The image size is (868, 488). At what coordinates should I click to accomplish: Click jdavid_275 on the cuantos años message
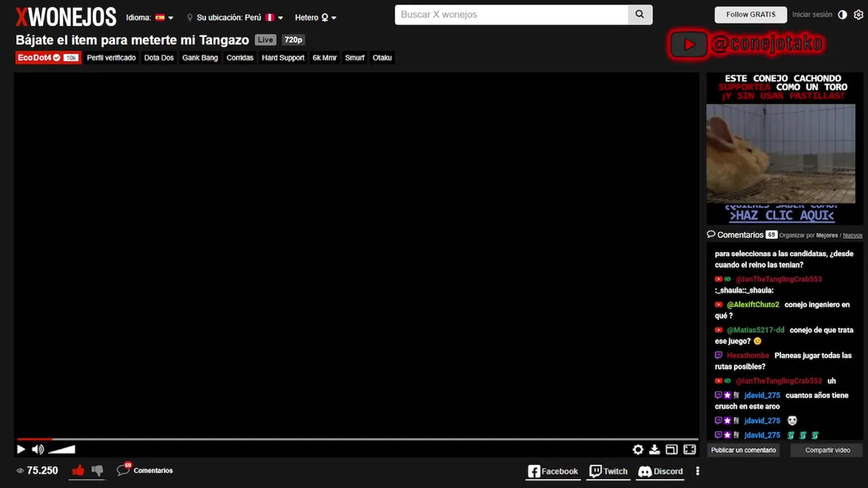tap(762, 395)
